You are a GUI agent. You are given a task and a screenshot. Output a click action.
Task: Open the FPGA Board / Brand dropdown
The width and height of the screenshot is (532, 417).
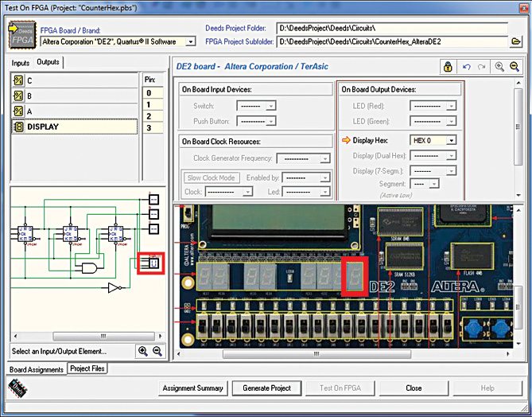(x=190, y=41)
